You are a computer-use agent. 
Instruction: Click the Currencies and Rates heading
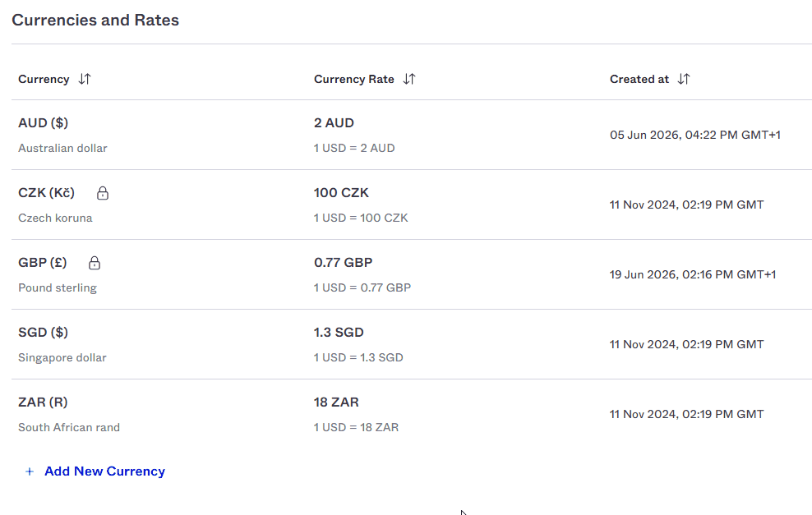pyautogui.click(x=95, y=21)
